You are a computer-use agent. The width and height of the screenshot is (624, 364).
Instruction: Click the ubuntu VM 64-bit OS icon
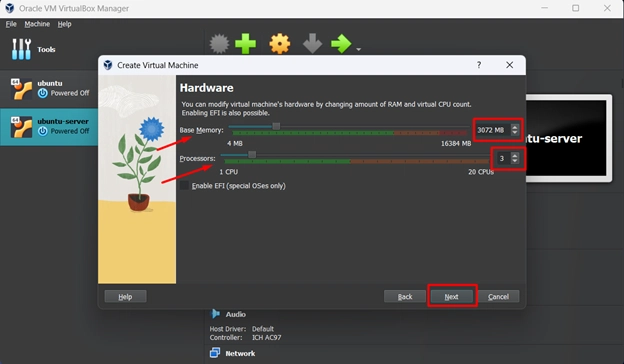coord(21,89)
